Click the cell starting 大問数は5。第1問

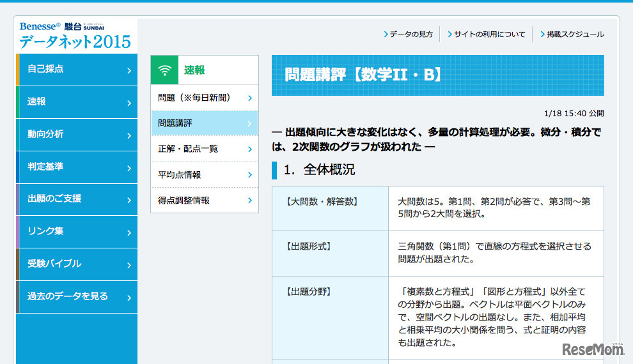pos(496,208)
